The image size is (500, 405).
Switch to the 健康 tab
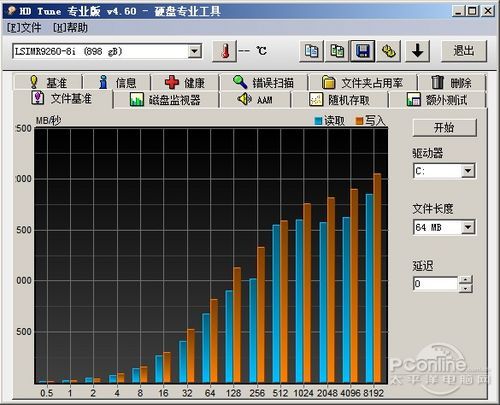185,82
